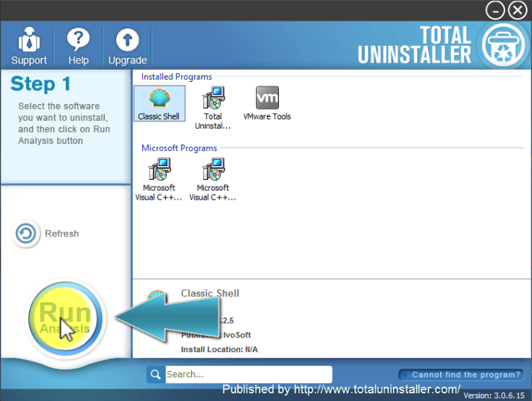Select the second Microsoft Visual C++ entry
Viewport: 532px width, 401px height.
tap(212, 180)
